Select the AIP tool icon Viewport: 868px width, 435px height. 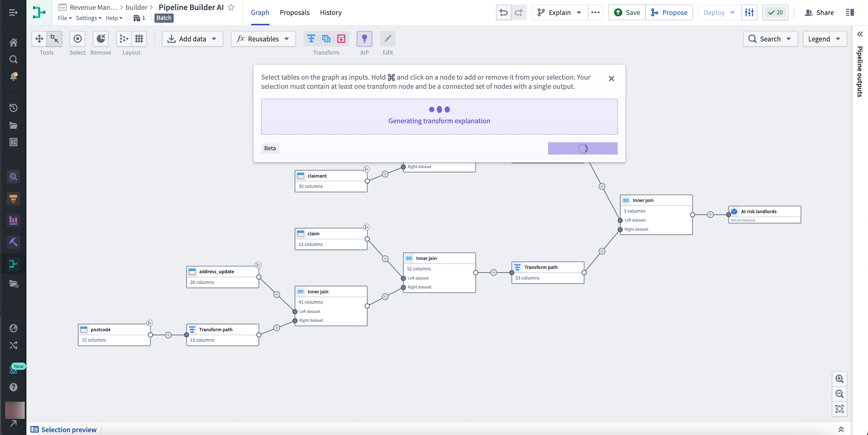click(364, 38)
